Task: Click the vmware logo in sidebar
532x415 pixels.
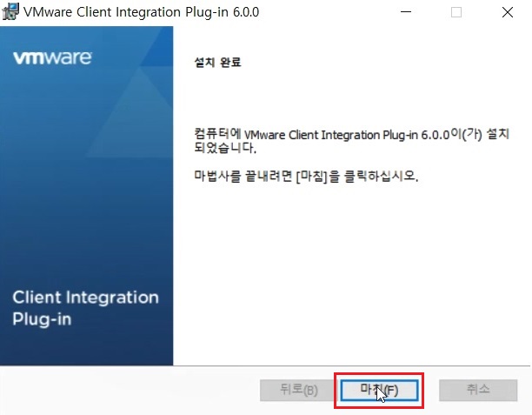Action: click(x=52, y=57)
